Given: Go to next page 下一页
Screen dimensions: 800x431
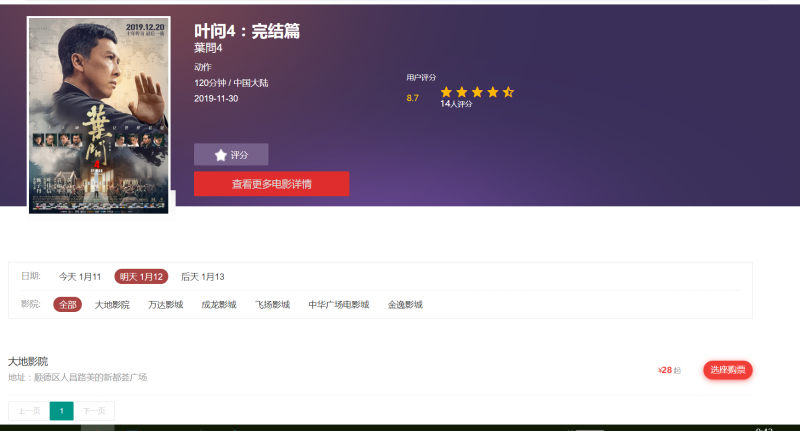Looking at the screenshot, I should point(94,411).
